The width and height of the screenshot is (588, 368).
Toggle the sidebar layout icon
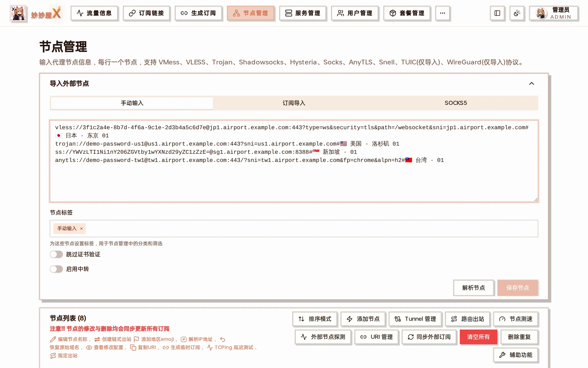(497, 13)
